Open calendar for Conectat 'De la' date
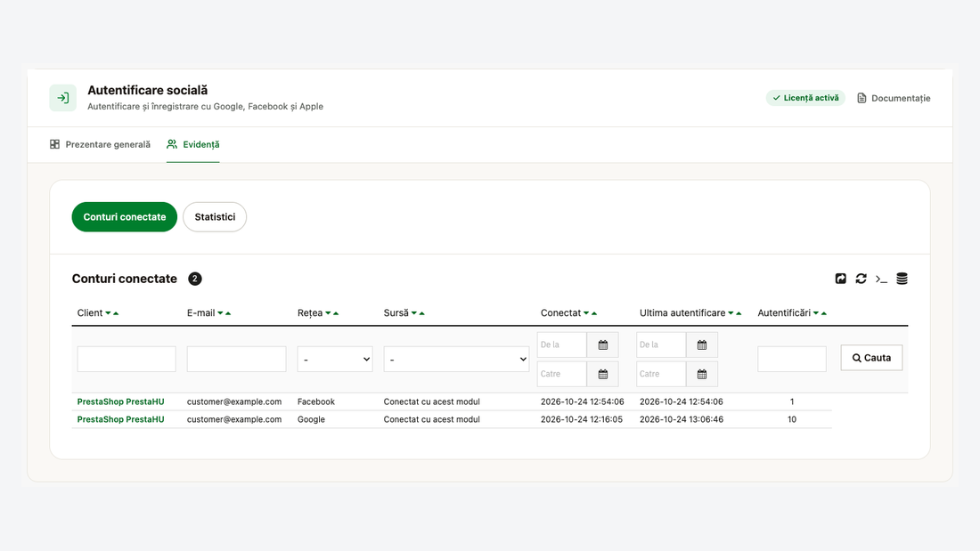This screenshot has height=551, width=980. (x=603, y=344)
